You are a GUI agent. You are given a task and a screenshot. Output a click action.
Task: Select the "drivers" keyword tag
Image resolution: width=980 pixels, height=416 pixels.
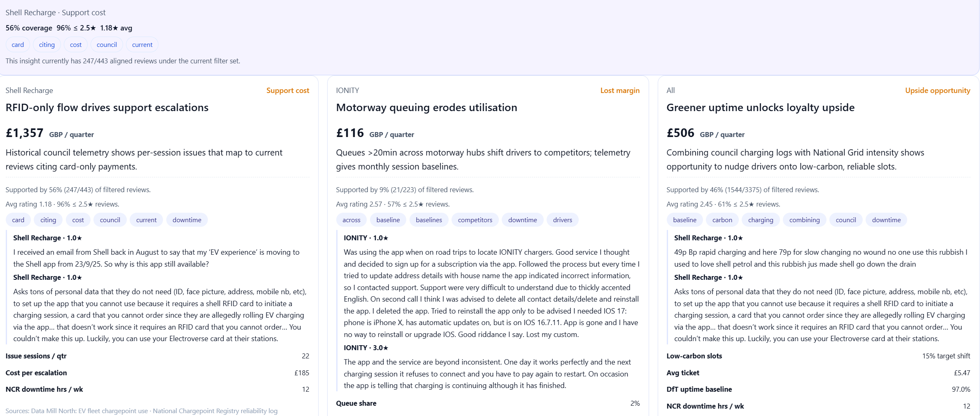562,220
